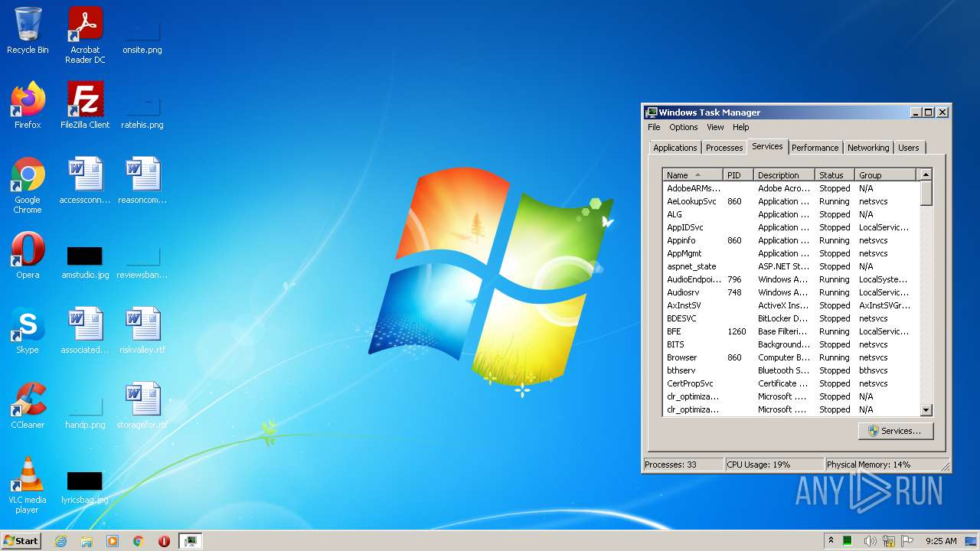Show hidden tray icons arrow
Screen dimensions: 980x551
click(831, 541)
